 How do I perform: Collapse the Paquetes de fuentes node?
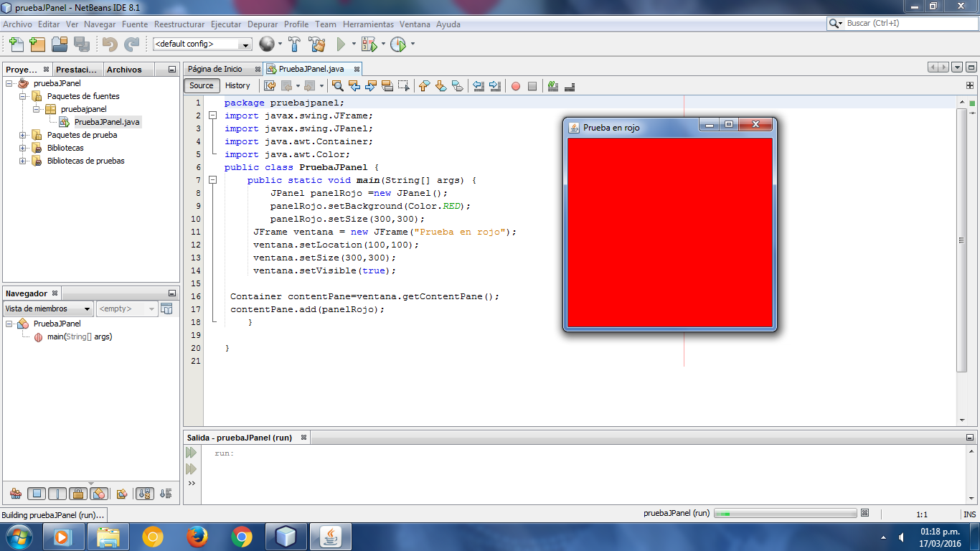point(23,96)
